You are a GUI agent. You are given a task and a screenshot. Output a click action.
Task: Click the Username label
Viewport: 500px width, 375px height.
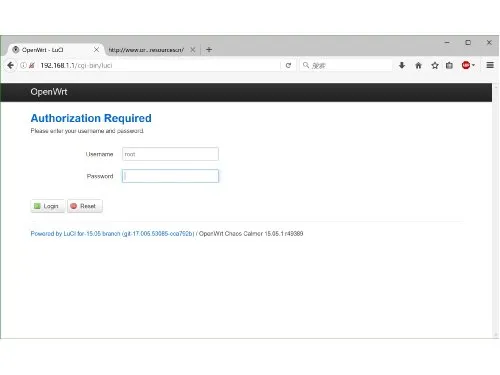tap(99, 154)
